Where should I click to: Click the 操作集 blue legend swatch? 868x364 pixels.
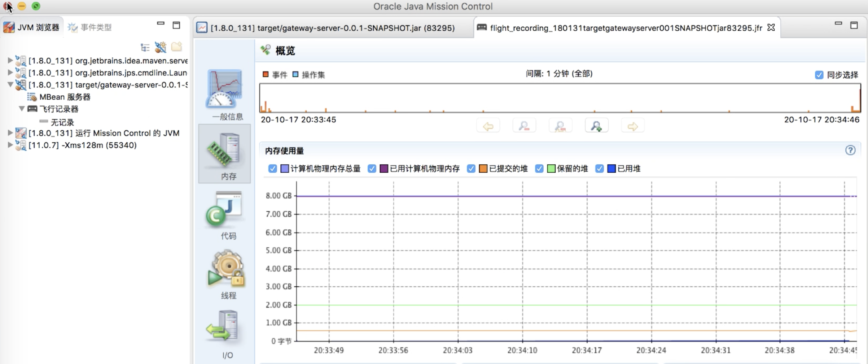[295, 74]
